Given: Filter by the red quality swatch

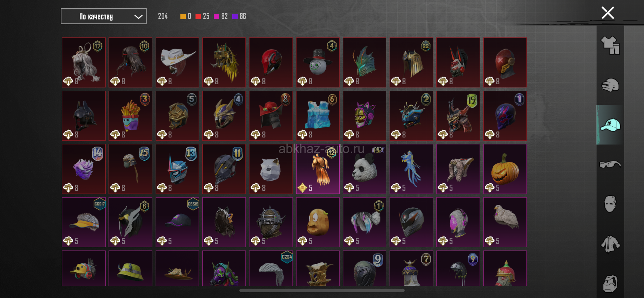Looking at the screenshot, I should [198, 16].
